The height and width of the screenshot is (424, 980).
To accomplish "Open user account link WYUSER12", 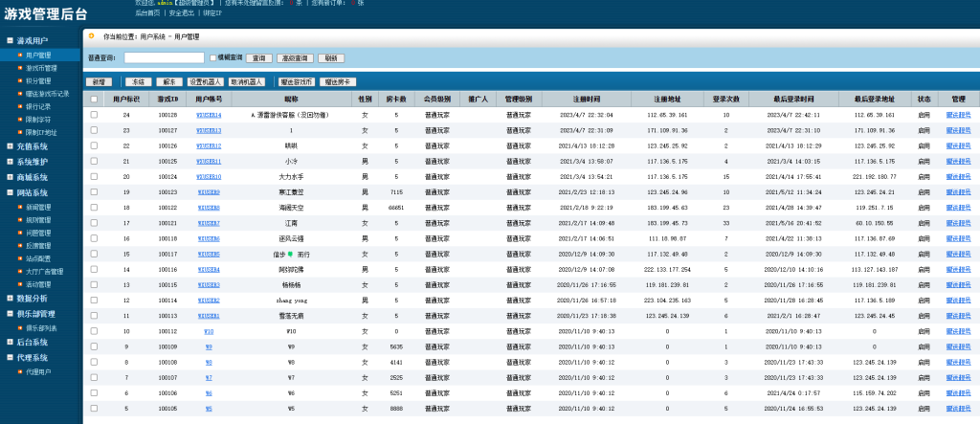I will pyautogui.click(x=209, y=145).
